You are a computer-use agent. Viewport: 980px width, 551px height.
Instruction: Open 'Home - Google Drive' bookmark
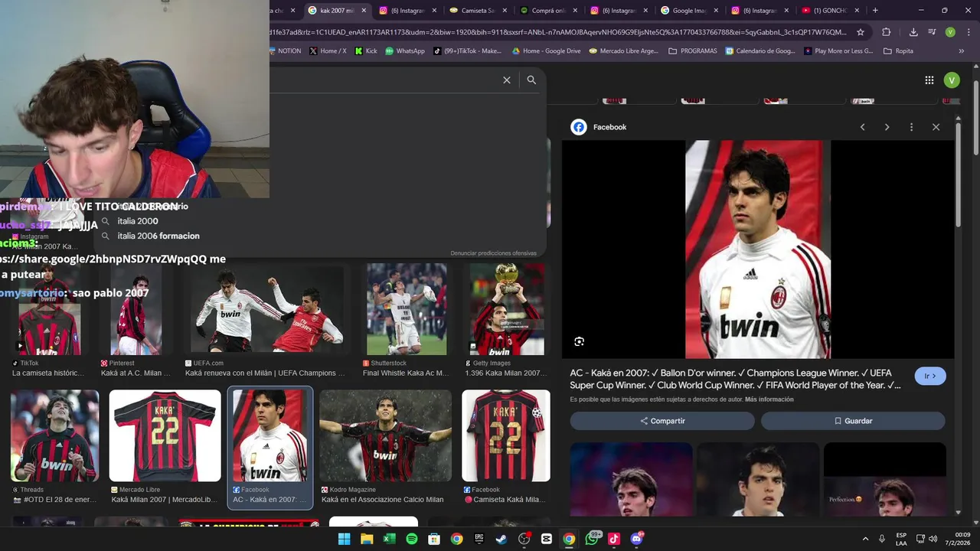[547, 51]
